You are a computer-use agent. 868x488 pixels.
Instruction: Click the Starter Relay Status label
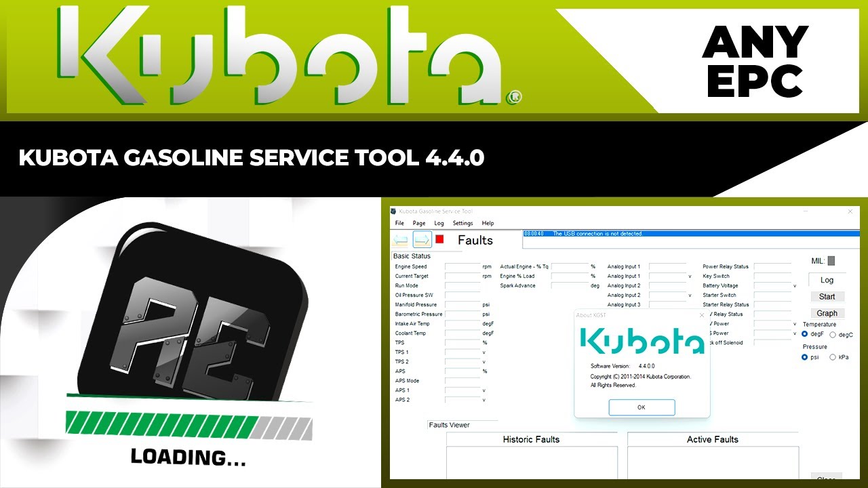pos(726,305)
